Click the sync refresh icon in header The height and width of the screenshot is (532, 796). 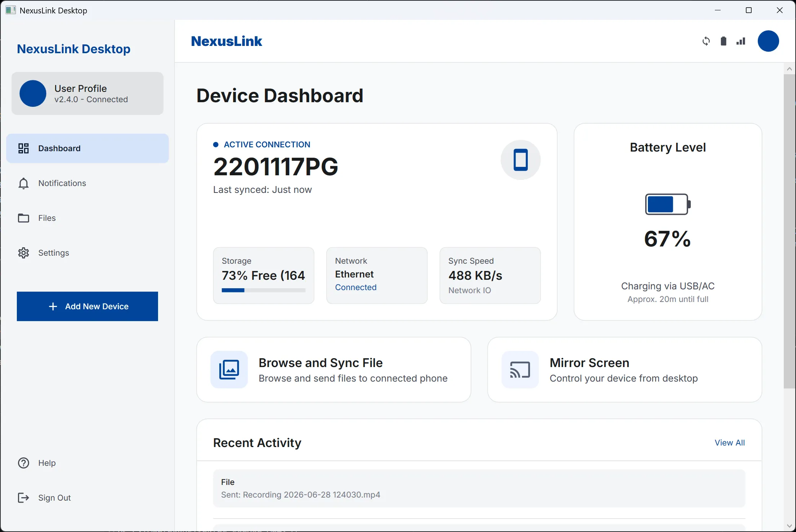[x=706, y=41]
